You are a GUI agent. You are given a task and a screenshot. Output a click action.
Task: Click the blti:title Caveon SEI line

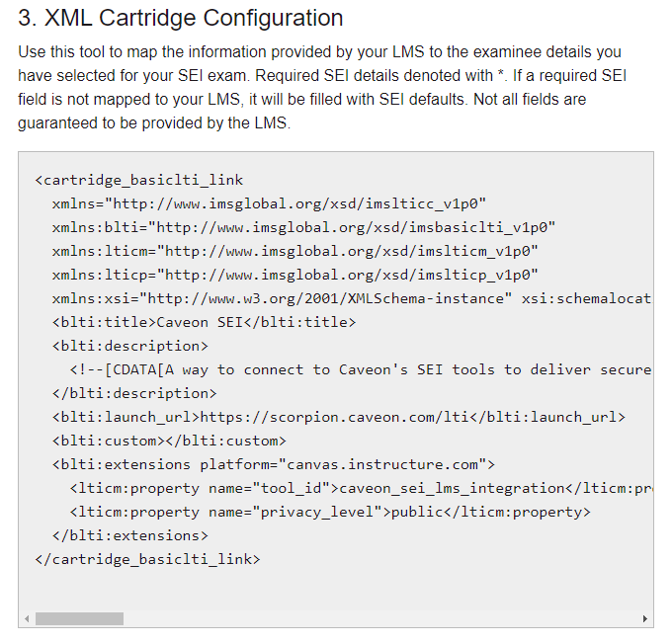[204, 322]
